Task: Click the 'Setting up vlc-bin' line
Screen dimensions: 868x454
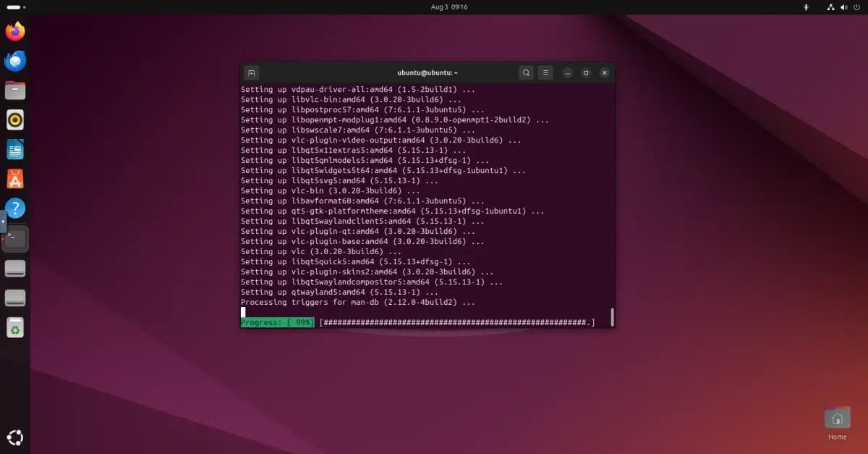Action: (x=331, y=190)
